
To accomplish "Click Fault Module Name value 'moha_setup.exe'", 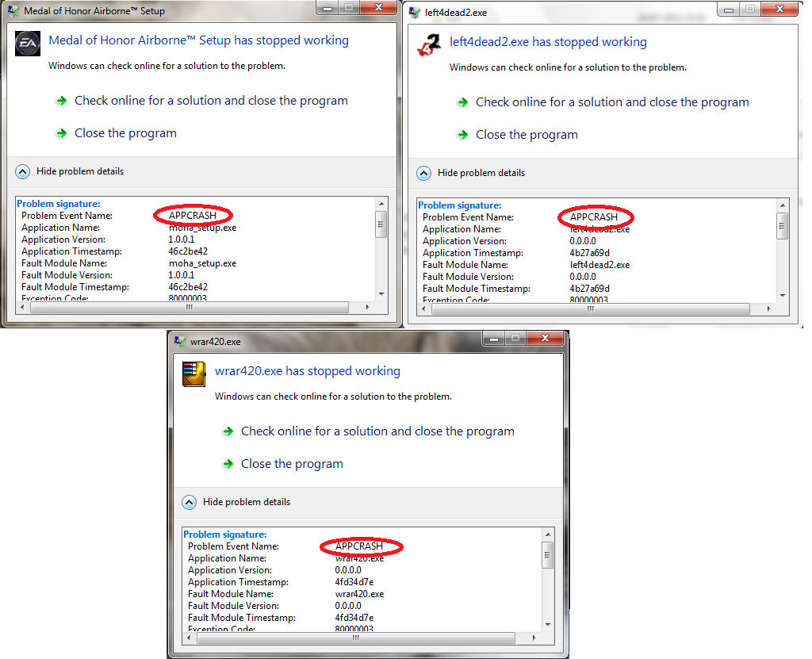I will (x=202, y=263).
